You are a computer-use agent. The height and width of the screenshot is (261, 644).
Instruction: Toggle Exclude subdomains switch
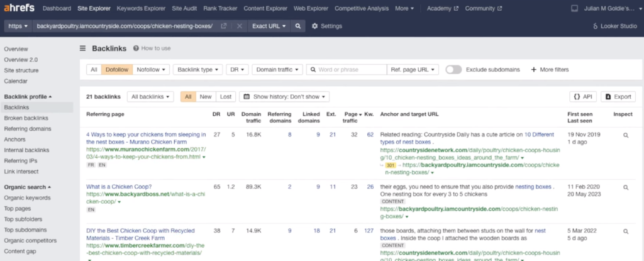[x=453, y=69]
